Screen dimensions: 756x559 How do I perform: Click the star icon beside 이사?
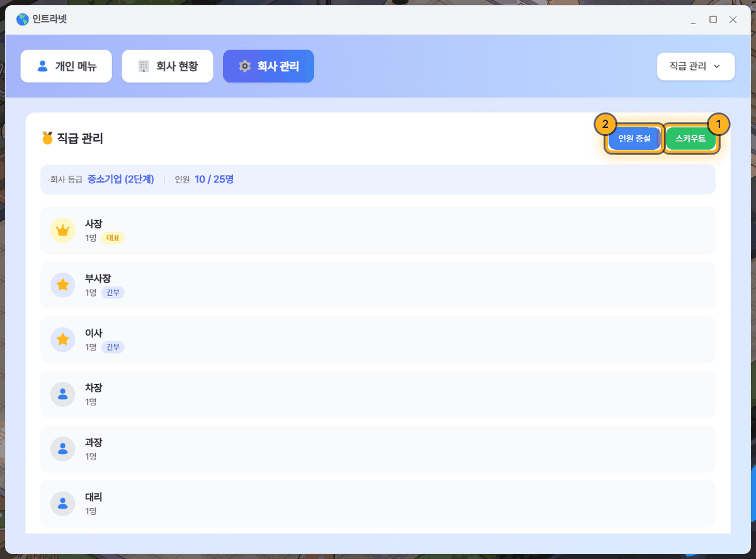coord(62,340)
